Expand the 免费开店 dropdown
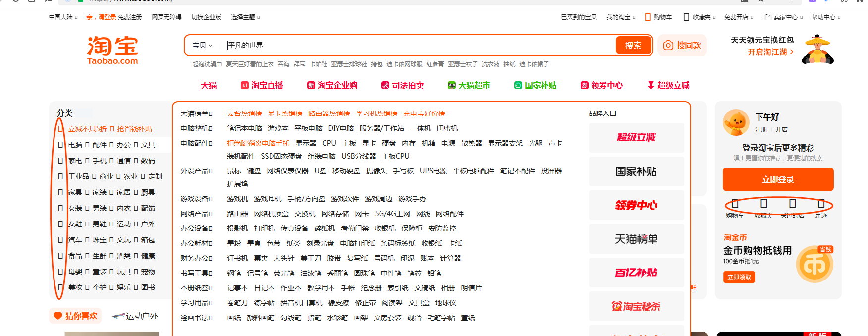The image size is (868, 336). [739, 17]
